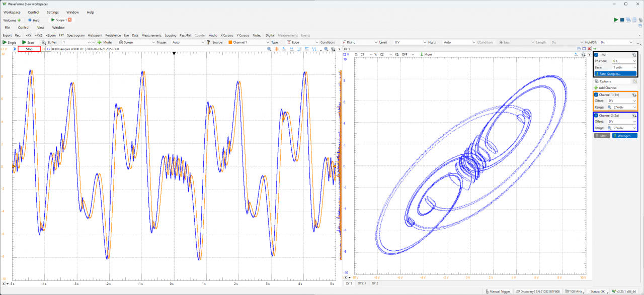The image size is (644, 295).
Task: Open the Spectrogram view
Action: pos(75,35)
